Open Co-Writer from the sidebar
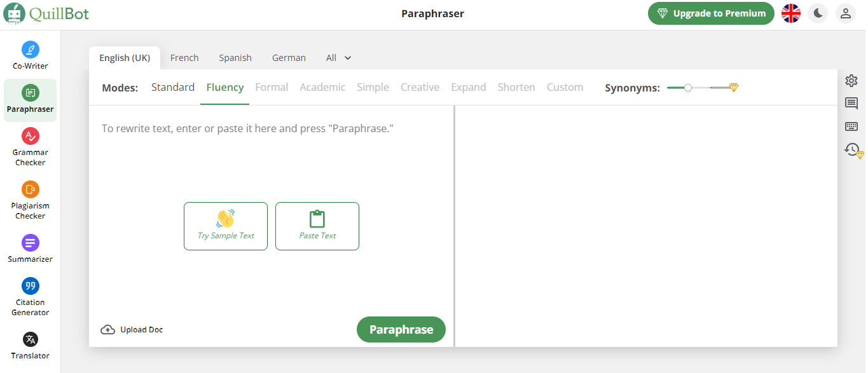This screenshot has width=868, height=373. [31, 56]
